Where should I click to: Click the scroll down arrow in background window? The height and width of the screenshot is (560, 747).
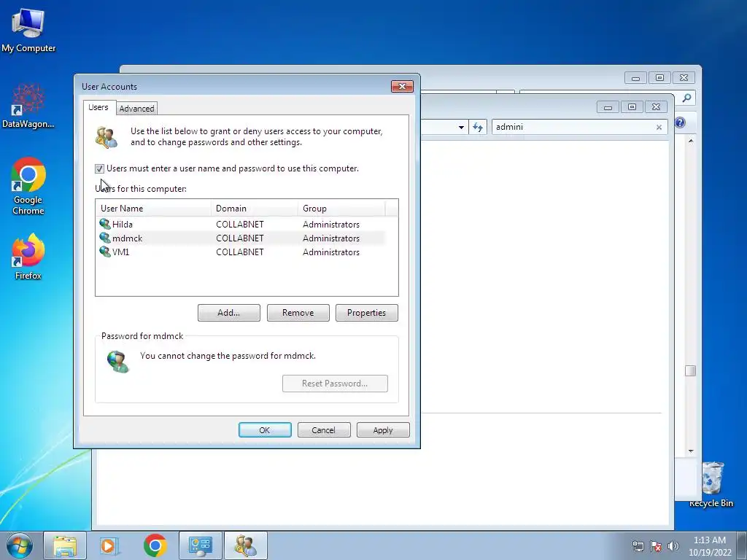point(691,451)
